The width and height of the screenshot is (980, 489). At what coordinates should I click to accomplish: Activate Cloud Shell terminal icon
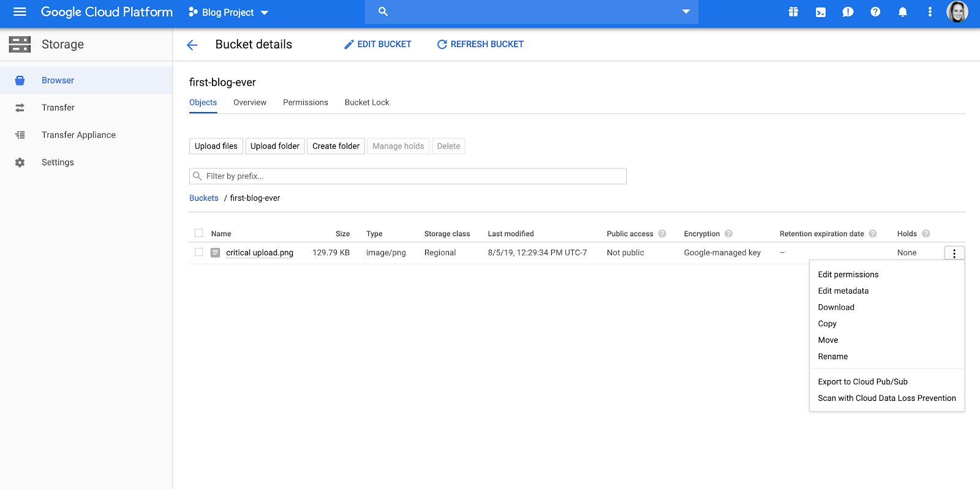tap(821, 12)
